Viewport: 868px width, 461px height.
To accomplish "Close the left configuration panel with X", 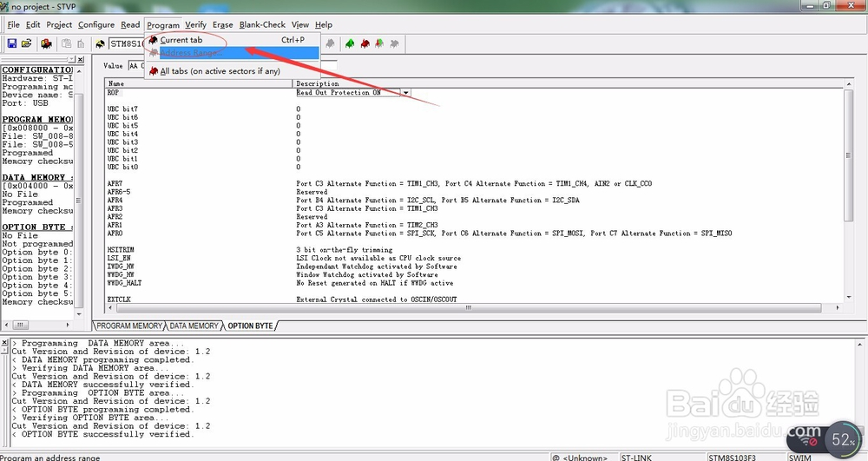I will point(81,59).
